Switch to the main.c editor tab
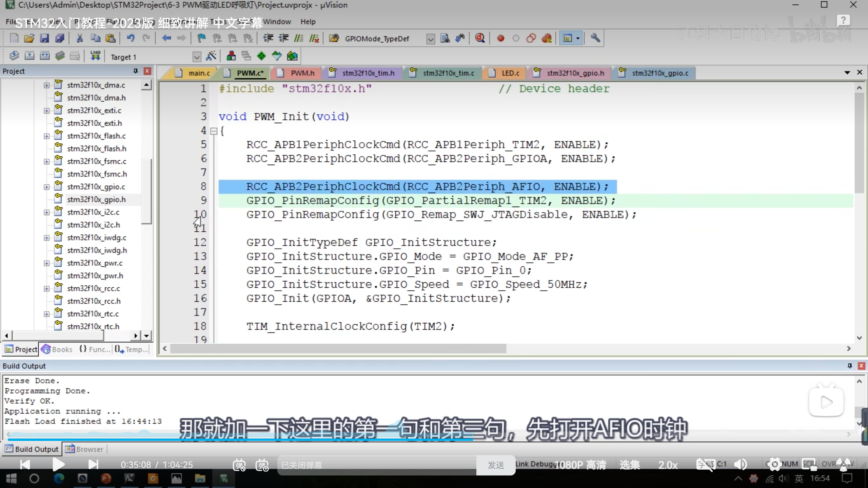The image size is (868, 488). [x=199, y=73]
